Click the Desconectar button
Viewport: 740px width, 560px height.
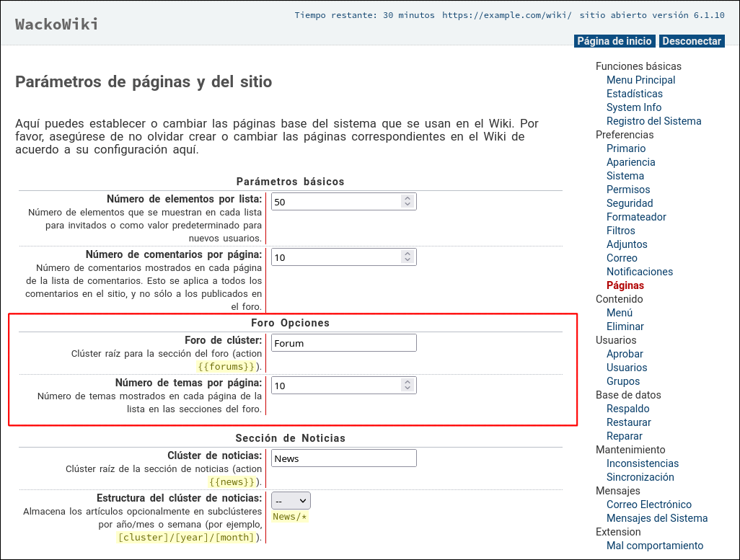pyautogui.click(x=691, y=41)
